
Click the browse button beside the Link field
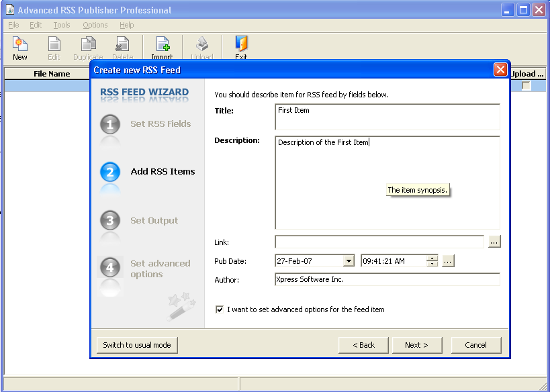click(x=494, y=242)
